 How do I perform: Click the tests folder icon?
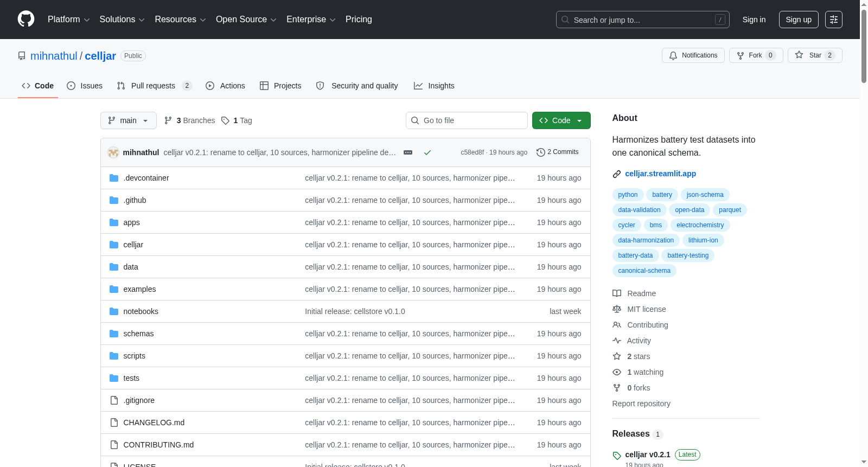[x=114, y=378]
